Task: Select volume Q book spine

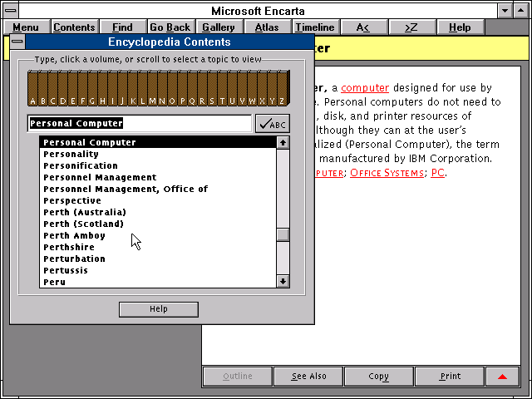Action: [192, 89]
